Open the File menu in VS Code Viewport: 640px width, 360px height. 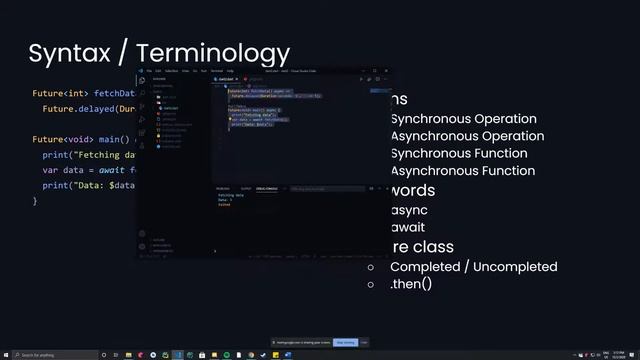point(149,71)
